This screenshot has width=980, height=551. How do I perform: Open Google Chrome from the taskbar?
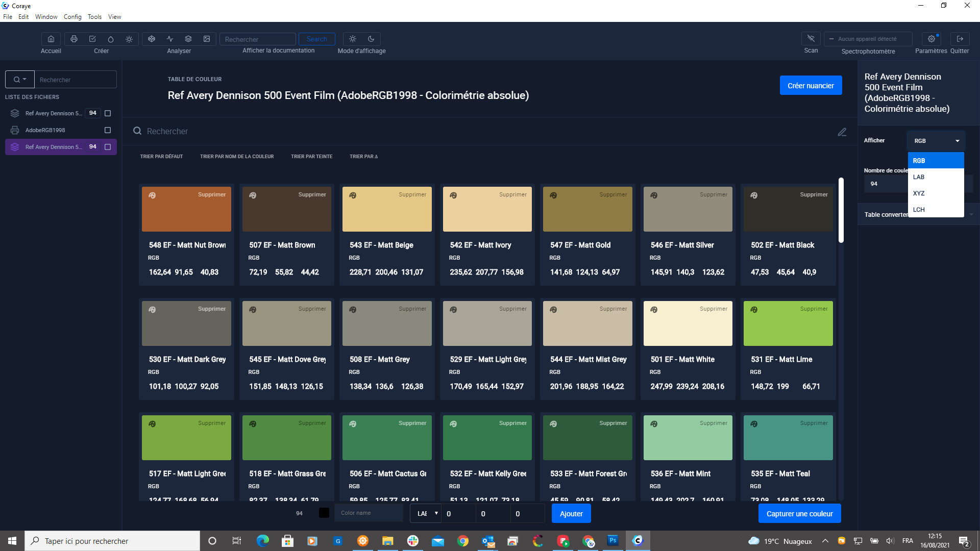[463, 541]
